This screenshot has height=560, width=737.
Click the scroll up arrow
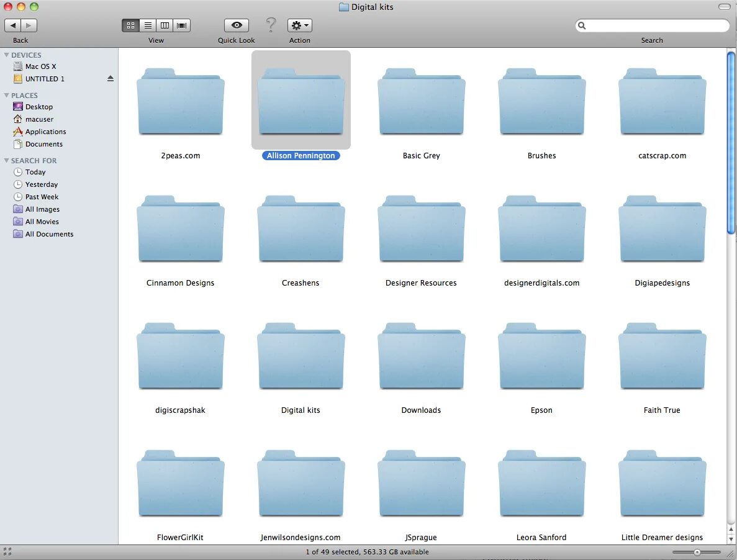731,529
